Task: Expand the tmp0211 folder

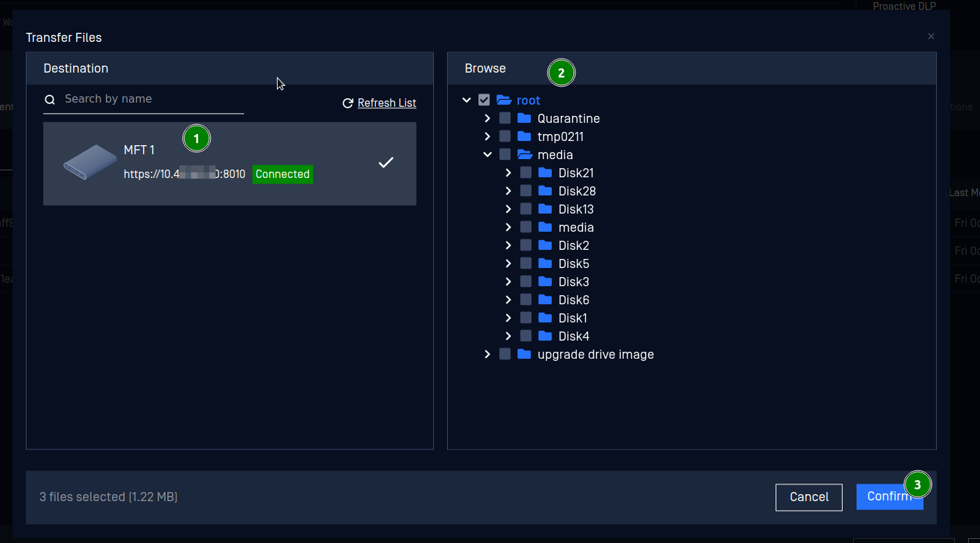Action: tap(488, 137)
